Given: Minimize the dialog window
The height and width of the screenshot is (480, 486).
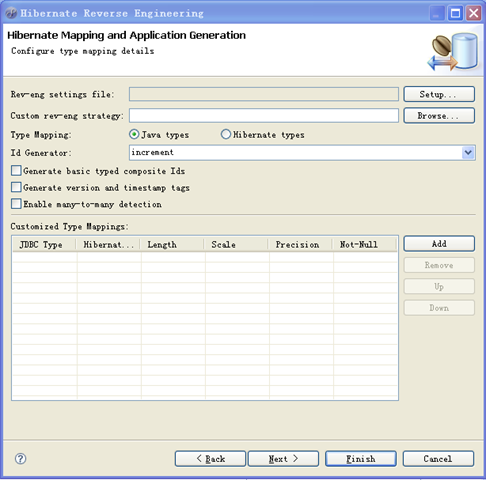Looking at the screenshot, I should click(x=437, y=13).
